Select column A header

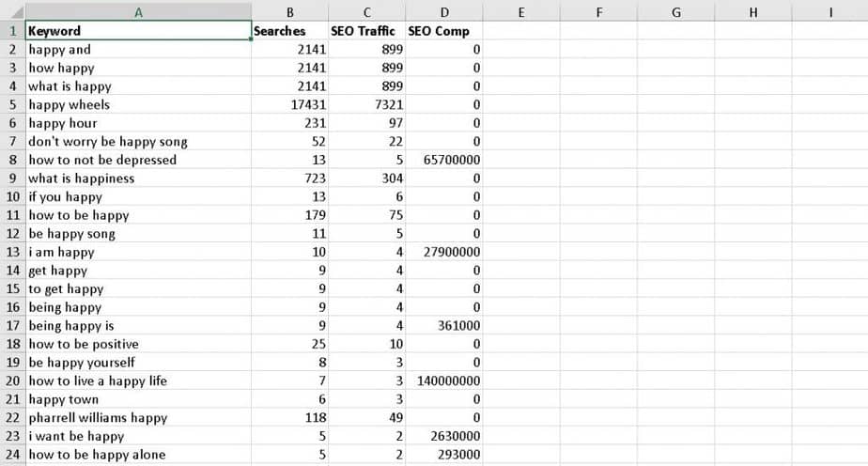[138, 11]
